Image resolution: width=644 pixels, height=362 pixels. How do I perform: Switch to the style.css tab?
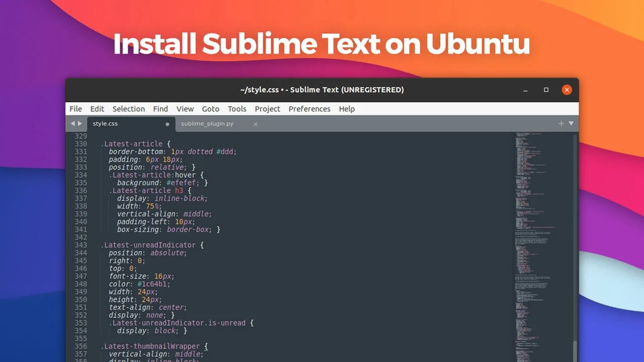(131, 124)
